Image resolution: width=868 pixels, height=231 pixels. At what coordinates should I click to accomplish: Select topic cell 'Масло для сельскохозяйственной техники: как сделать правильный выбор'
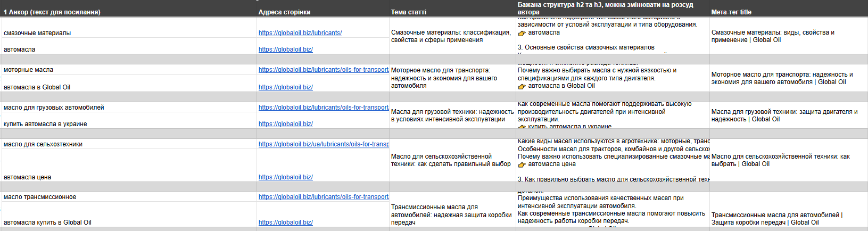click(453, 160)
